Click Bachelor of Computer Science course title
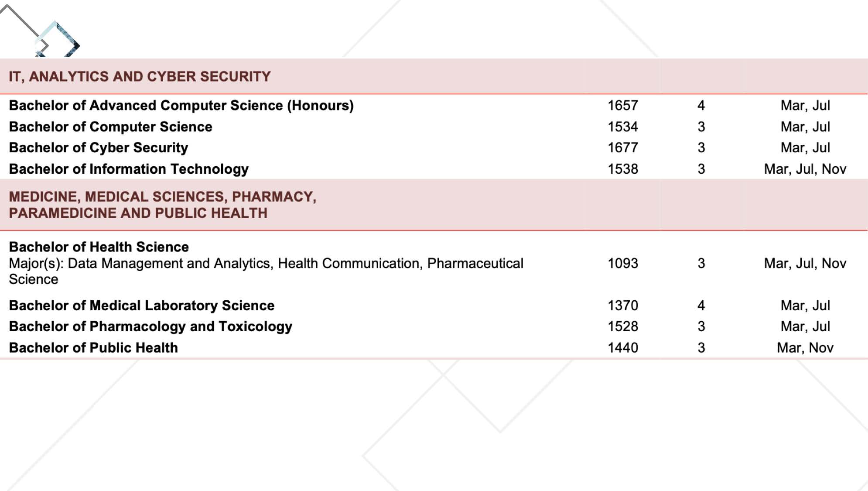Screen dimensions: 868x491 click(110, 127)
